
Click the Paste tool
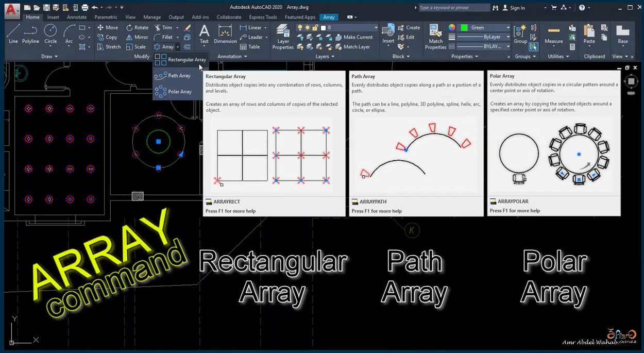tap(589, 34)
